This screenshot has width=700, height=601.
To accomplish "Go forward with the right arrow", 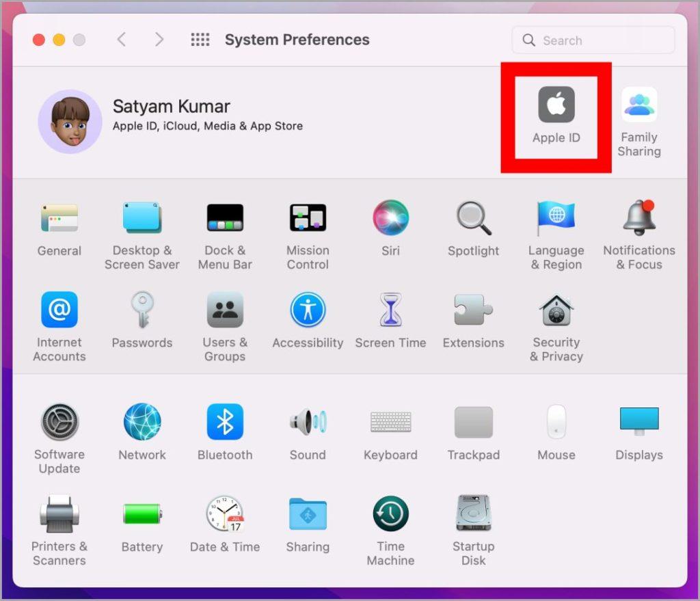I will pos(159,40).
